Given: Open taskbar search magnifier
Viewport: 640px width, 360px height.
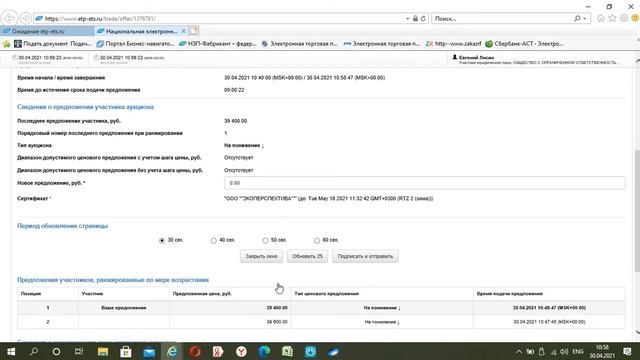Looking at the screenshot, I should [34, 351].
